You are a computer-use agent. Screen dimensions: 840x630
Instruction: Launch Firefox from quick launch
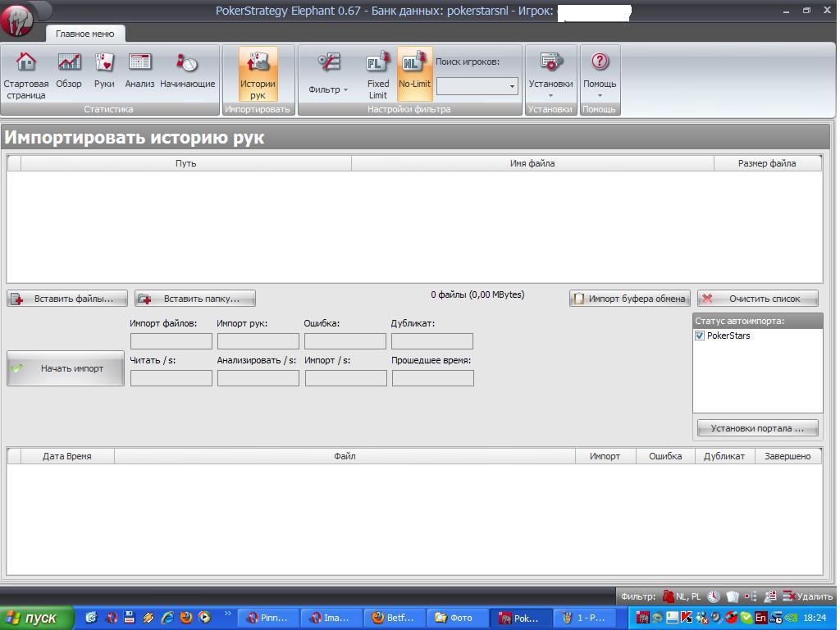coord(186,618)
